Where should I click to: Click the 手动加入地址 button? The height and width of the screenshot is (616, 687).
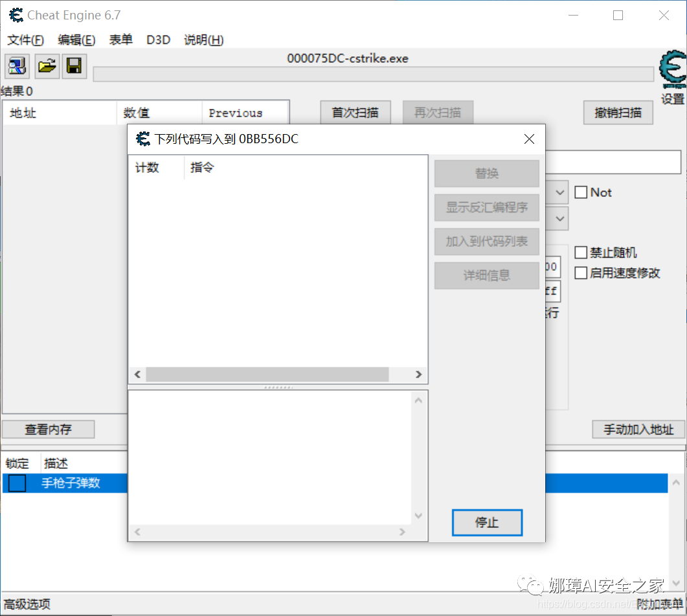[x=638, y=429]
